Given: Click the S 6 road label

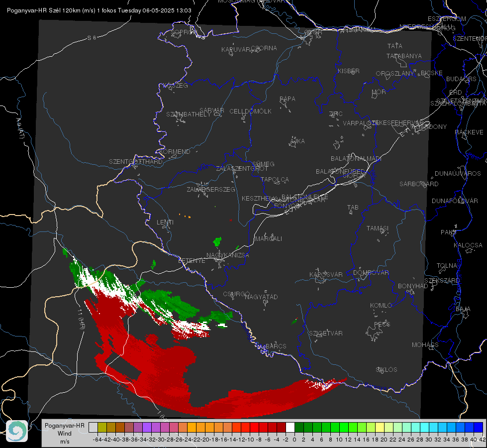Looking at the screenshot, I should point(92,38).
